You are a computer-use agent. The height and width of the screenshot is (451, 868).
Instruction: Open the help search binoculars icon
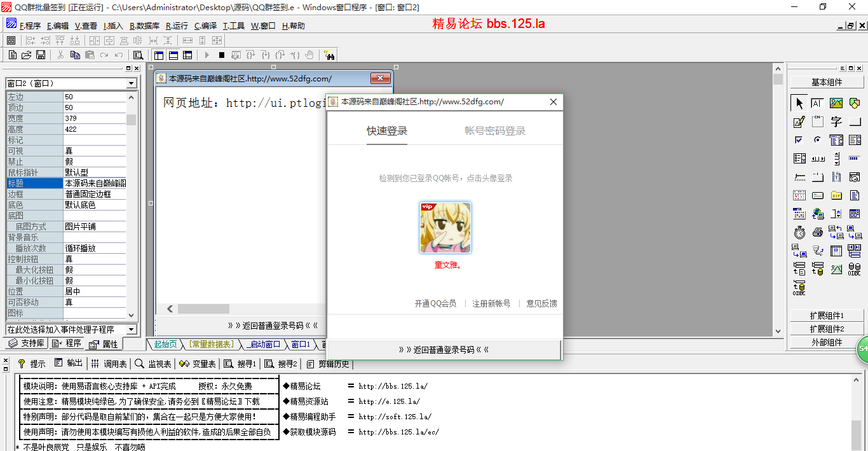click(329, 55)
